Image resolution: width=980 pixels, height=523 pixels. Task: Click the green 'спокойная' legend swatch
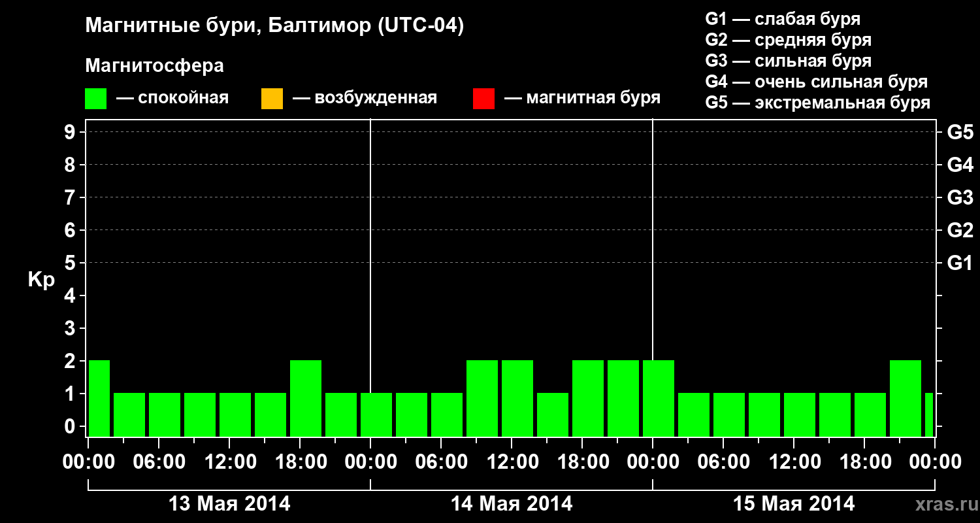(x=96, y=99)
